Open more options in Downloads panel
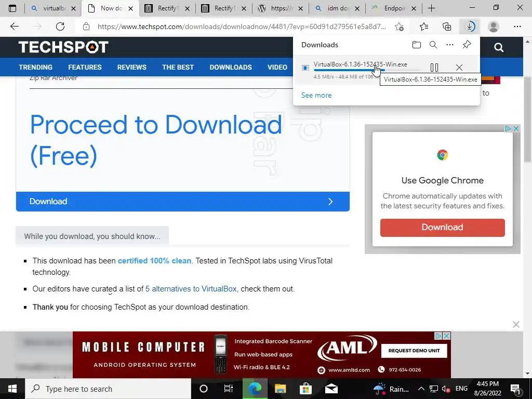The height and width of the screenshot is (399, 532). [450, 45]
